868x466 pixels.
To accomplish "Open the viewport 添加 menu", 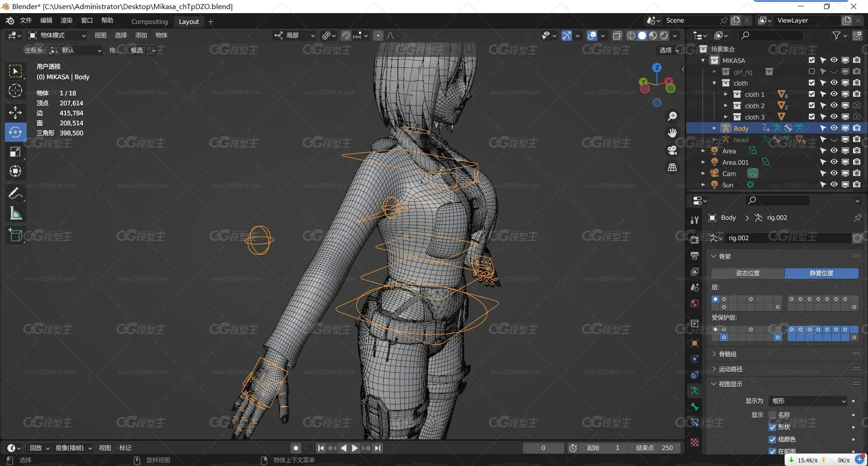I will coord(141,35).
